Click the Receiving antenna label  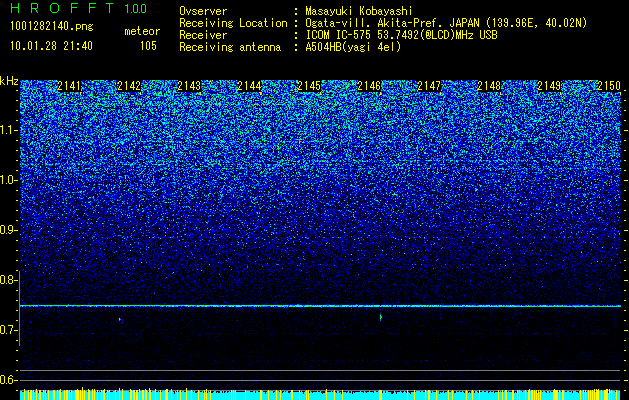[x=230, y=47]
